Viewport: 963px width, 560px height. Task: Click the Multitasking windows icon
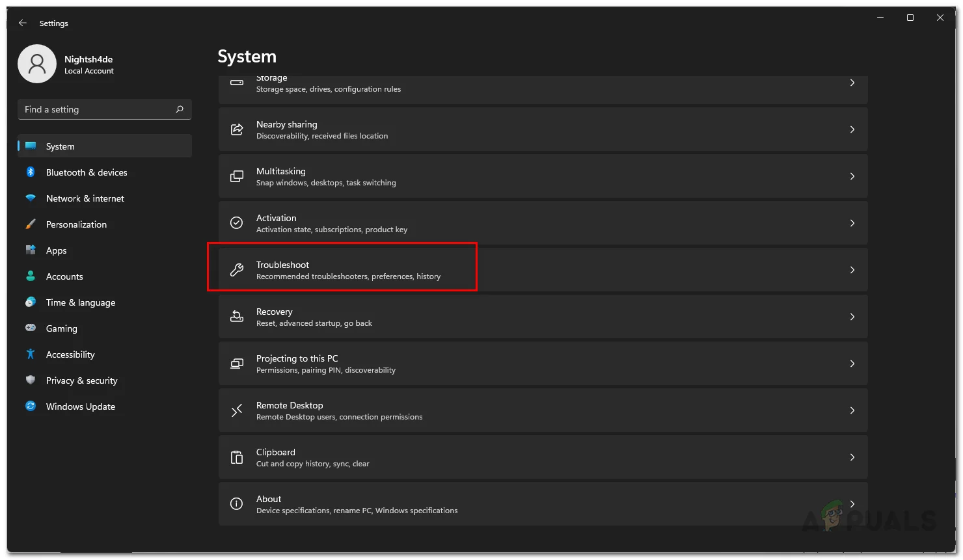click(237, 176)
